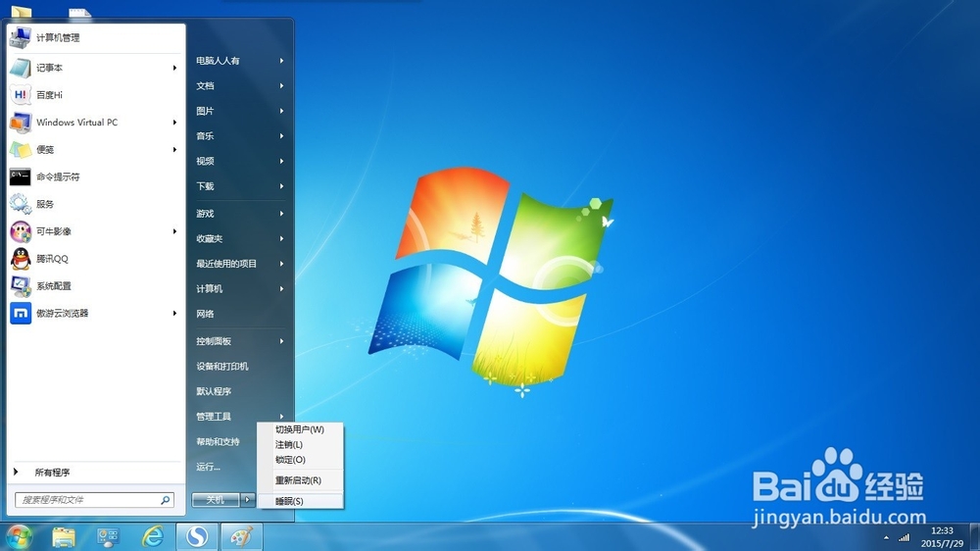Open shutdown options arrow next to 关机
This screenshot has width=980, height=551.
pos(248,500)
